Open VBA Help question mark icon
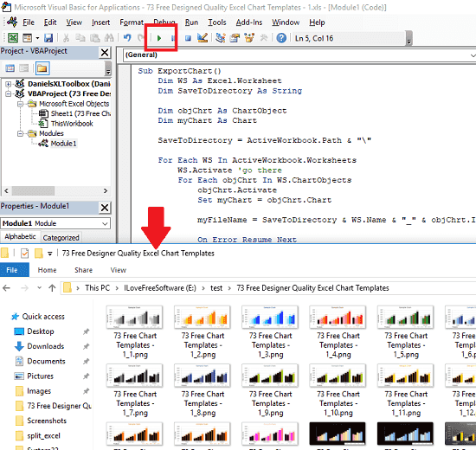This screenshot has width=476, height=450. (x=281, y=38)
